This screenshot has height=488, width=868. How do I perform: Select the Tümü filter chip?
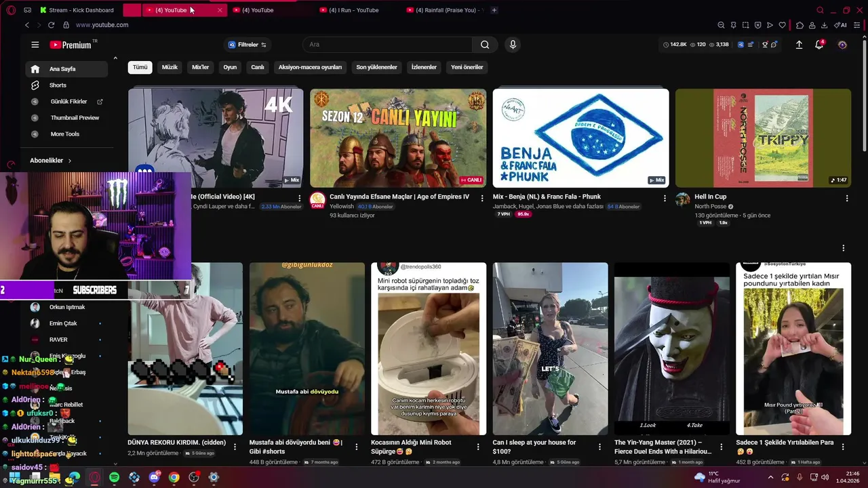140,67
